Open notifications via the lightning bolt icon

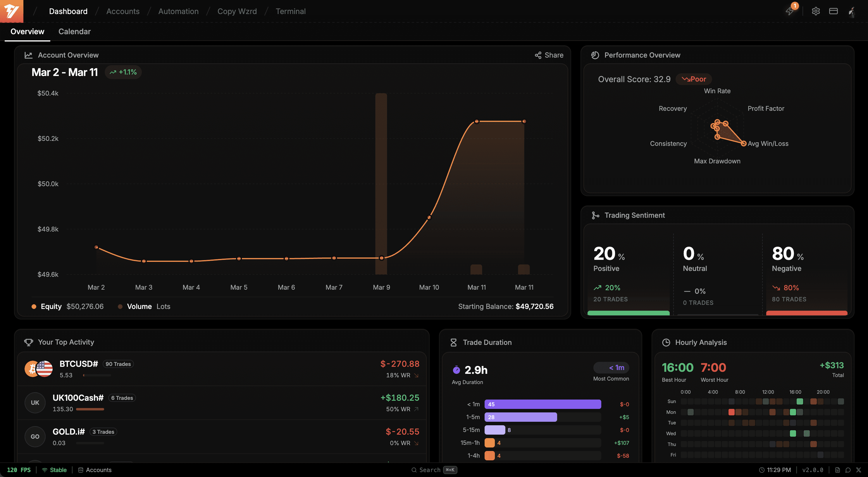pyautogui.click(x=790, y=11)
